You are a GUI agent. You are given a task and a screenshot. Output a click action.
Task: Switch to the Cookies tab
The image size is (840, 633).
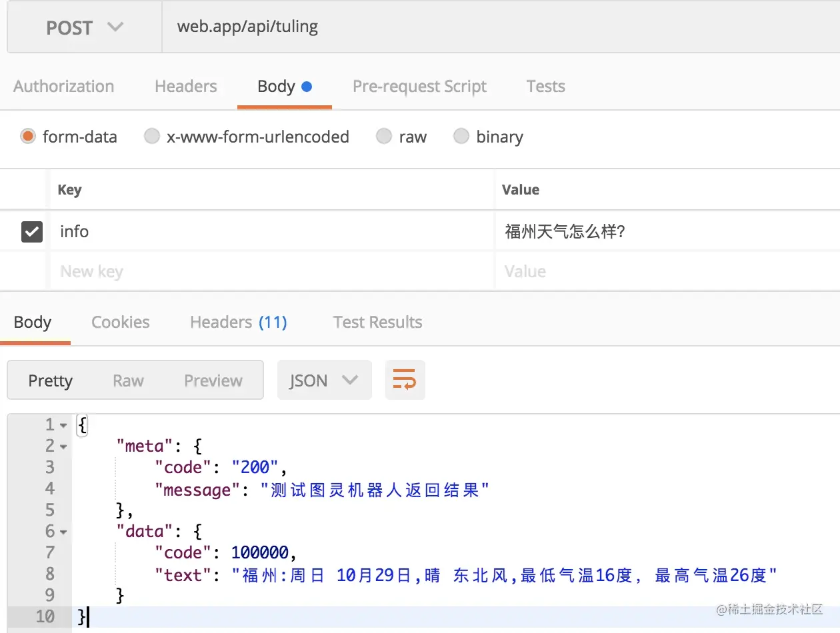pos(121,322)
